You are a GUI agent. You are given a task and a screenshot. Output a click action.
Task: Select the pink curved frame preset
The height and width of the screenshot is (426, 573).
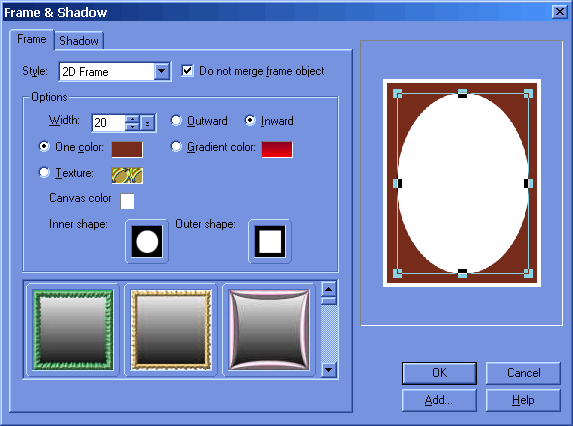click(269, 330)
